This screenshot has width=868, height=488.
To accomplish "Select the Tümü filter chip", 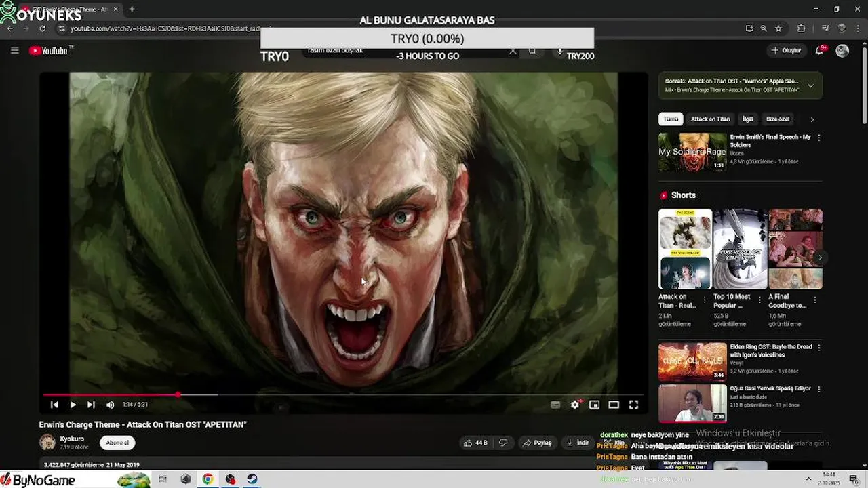I will [x=671, y=119].
